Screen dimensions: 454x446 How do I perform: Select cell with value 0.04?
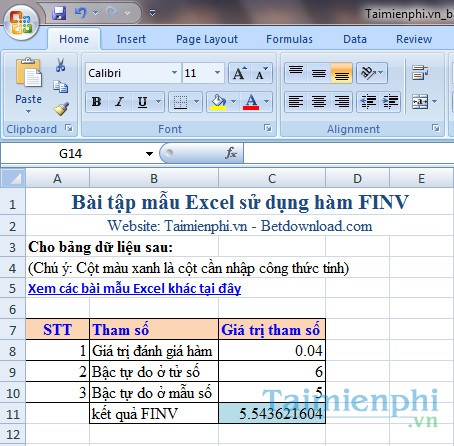(x=272, y=351)
